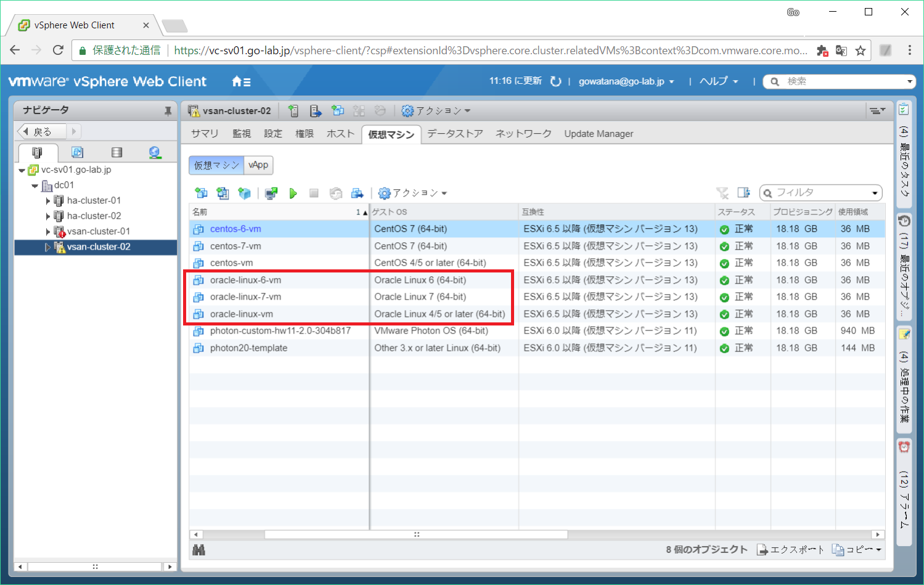
Task: Create new virtual machine in VM list toolbar
Action: tap(201, 194)
